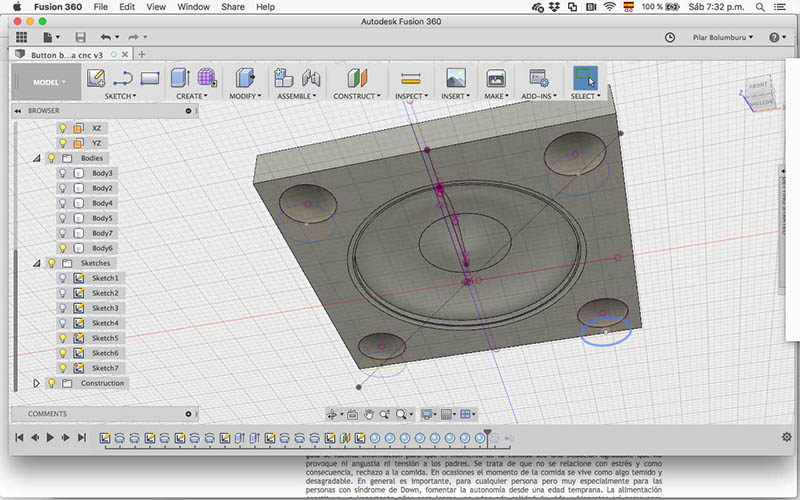Click the Look At icon

click(x=353, y=414)
